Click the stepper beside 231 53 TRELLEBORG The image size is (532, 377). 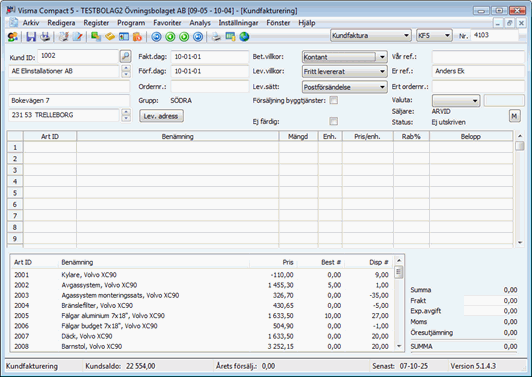tap(126, 115)
